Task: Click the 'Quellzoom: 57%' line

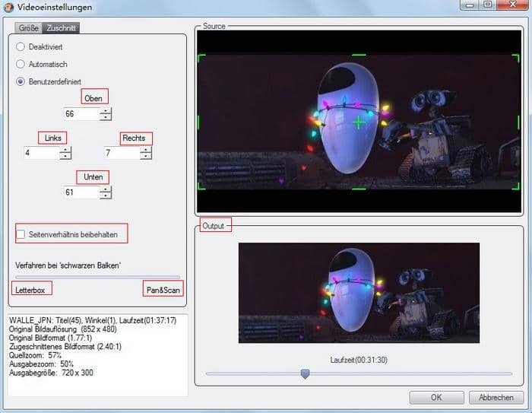Action: click(35, 355)
